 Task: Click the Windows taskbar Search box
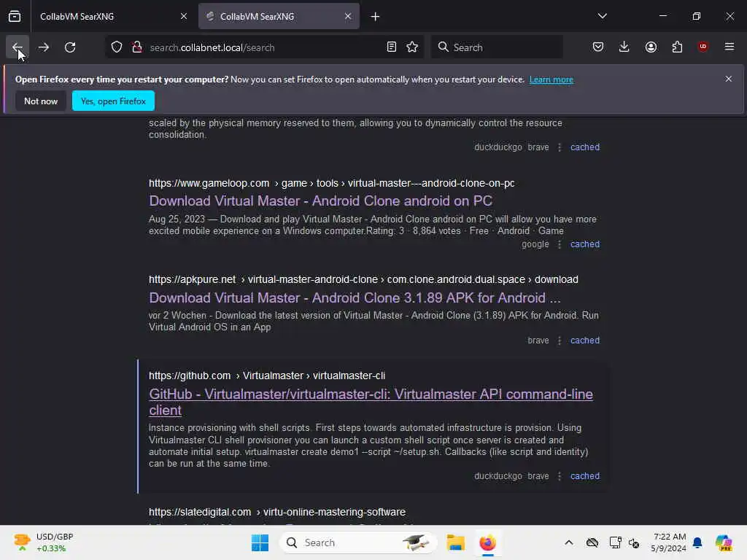358,542
